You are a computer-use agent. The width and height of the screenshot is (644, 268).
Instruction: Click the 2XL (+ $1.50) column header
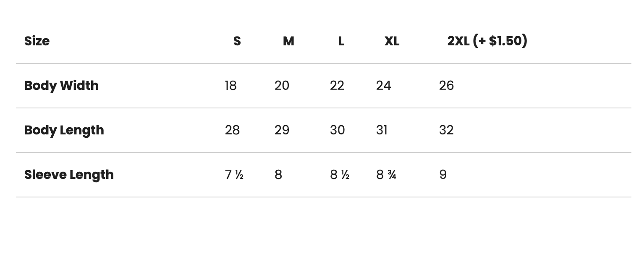coord(487,41)
